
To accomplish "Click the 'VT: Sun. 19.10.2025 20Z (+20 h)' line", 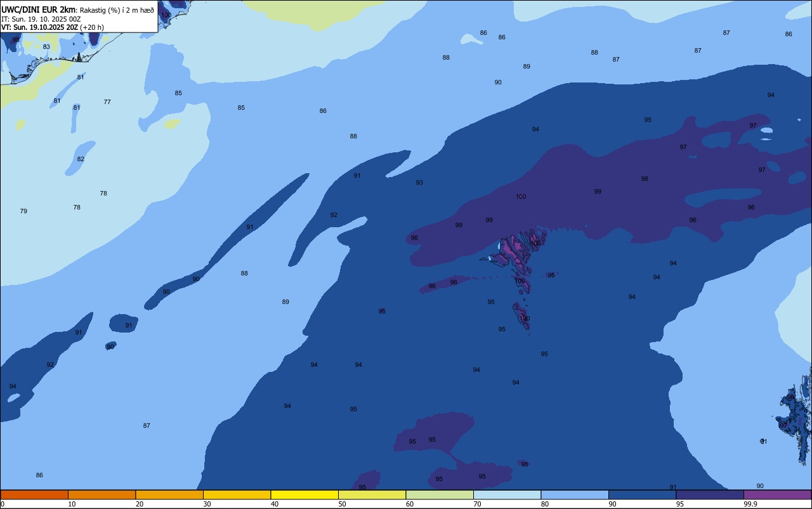I will (x=53, y=27).
